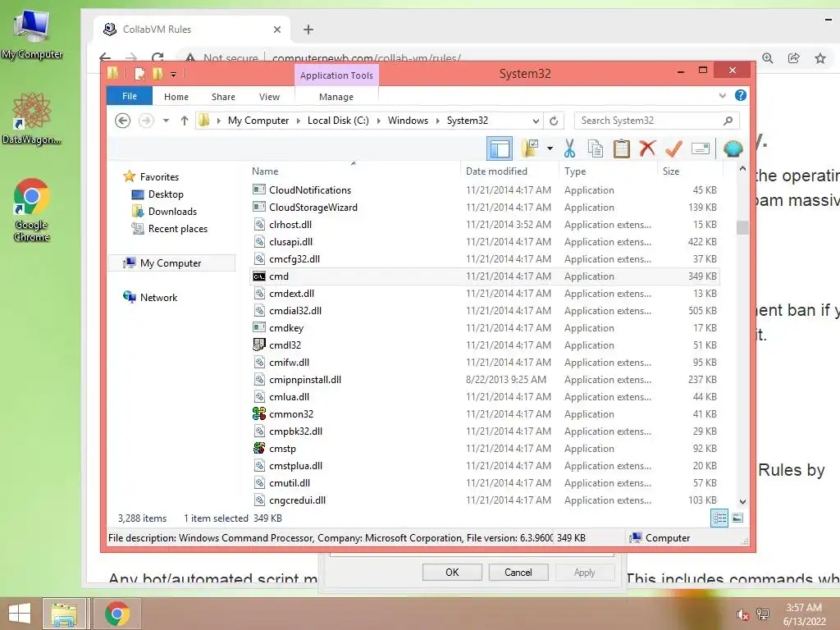Select Desktop under Favorites

tap(166, 194)
